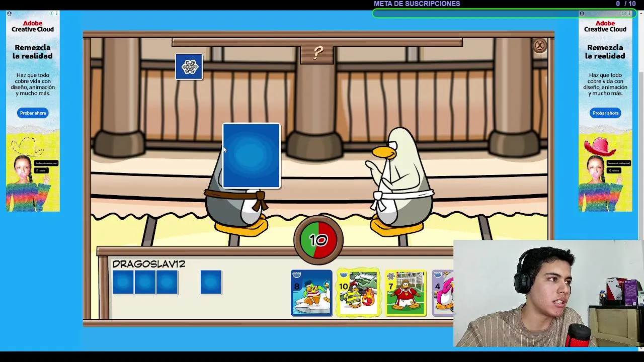Click the subscription goal progress bar

point(505,14)
